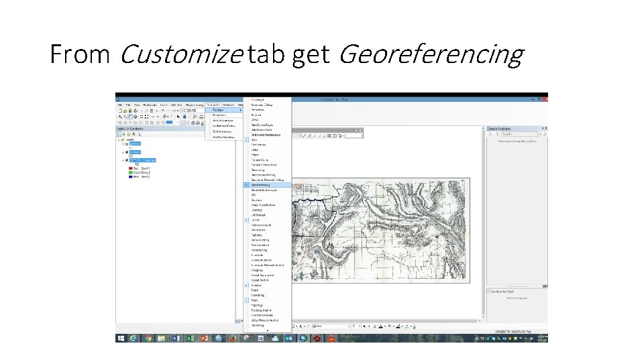Viewport: 644px width, 362px height.
Task: Click List By Drawing Order icon in Table Of Contents
Action: click(118, 134)
